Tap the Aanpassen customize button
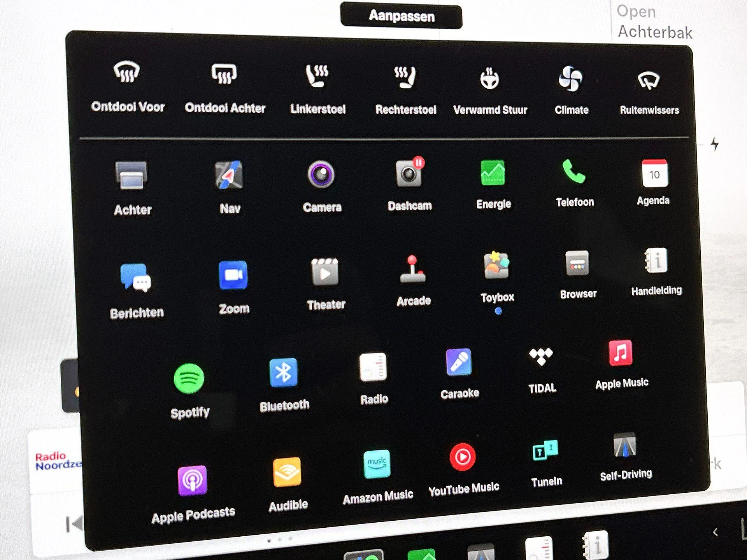 (x=401, y=16)
